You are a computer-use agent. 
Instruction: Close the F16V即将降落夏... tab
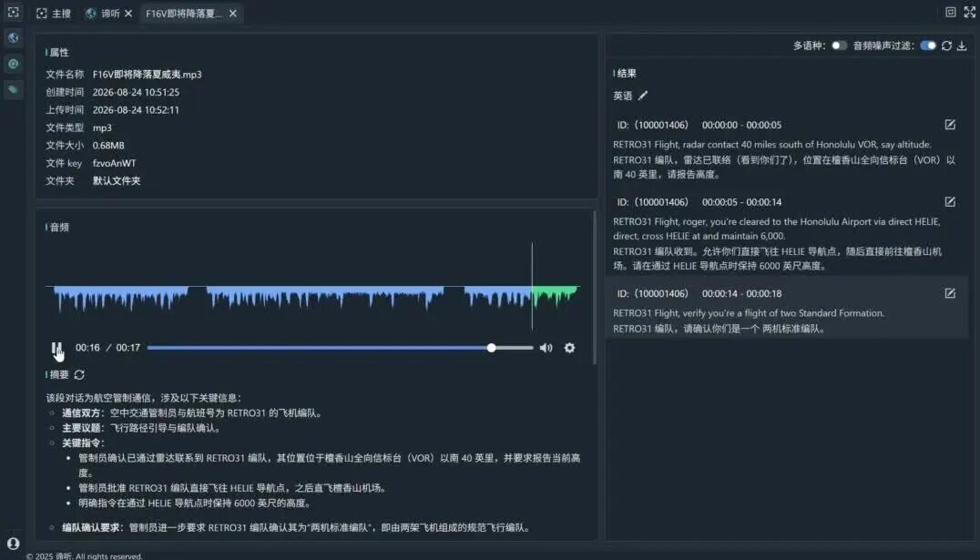coord(232,13)
